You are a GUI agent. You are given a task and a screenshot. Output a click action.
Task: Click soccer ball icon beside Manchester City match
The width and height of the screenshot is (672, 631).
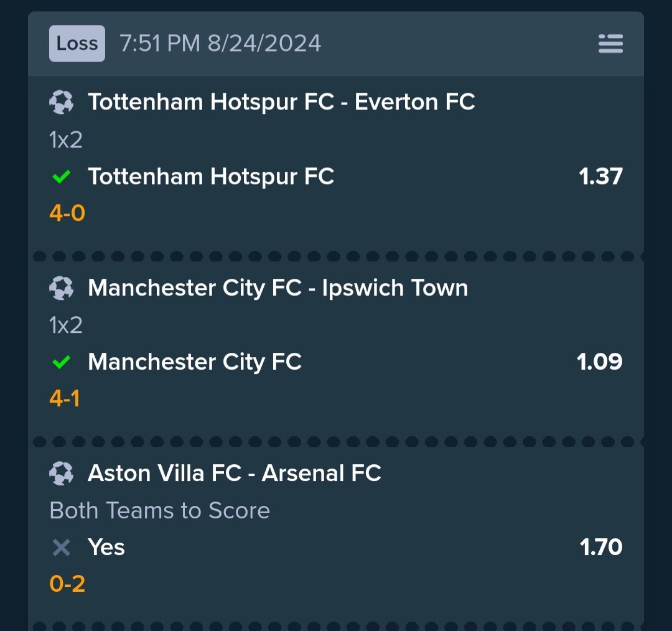[61, 287]
